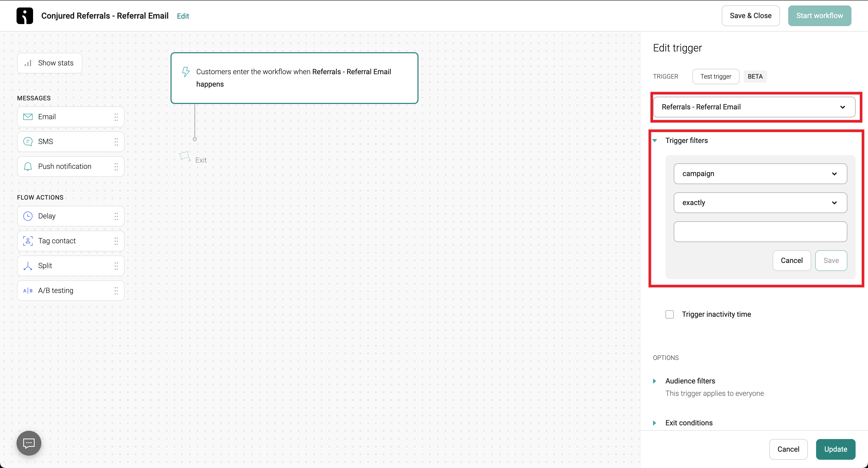This screenshot has height=468, width=868.
Task: Click the empty filter value text field
Action: (x=760, y=232)
